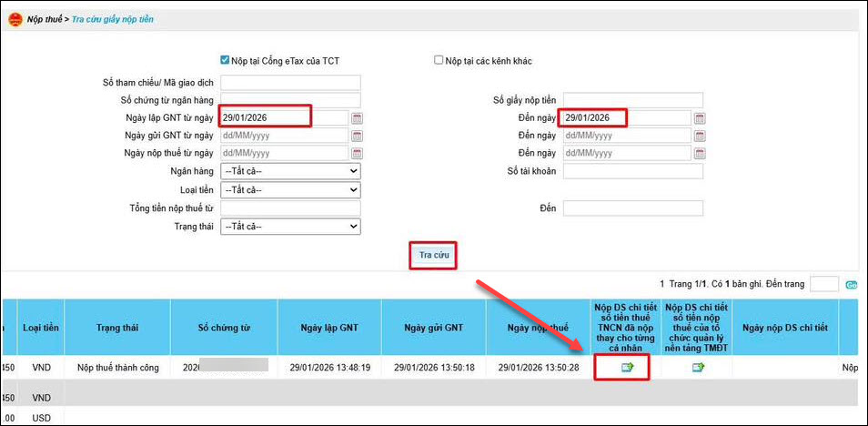Image resolution: width=868 pixels, height=426 pixels.
Task: Click the TMĐT detail list upload icon
Action: coord(698,367)
